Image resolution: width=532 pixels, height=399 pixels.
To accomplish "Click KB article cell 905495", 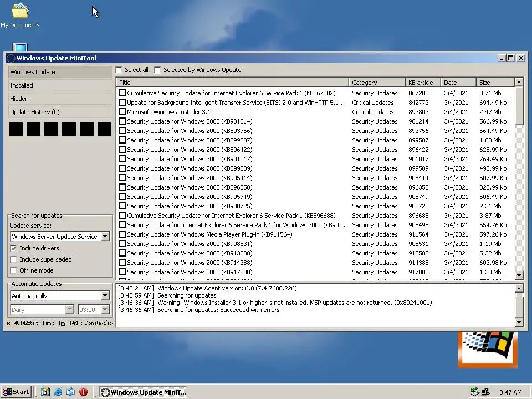I will tap(418, 225).
